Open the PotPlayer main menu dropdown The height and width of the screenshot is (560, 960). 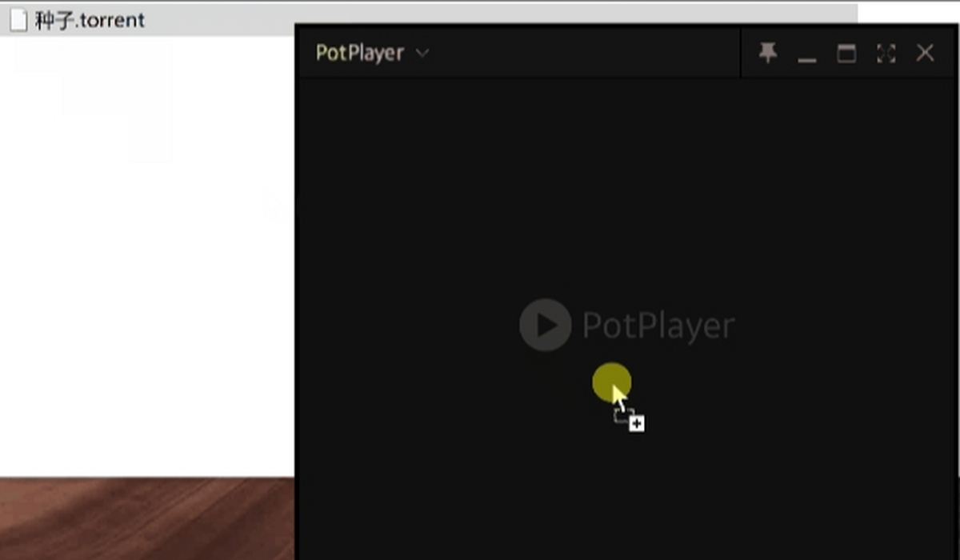[372, 53]
